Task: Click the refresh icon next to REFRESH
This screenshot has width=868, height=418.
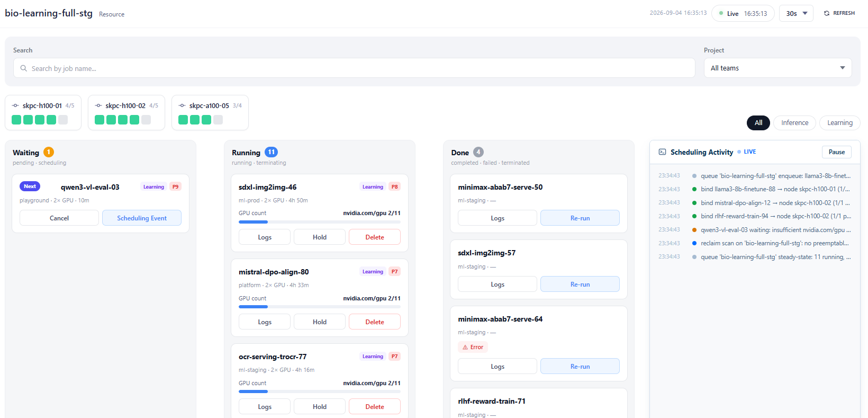Action: [827, 13]
